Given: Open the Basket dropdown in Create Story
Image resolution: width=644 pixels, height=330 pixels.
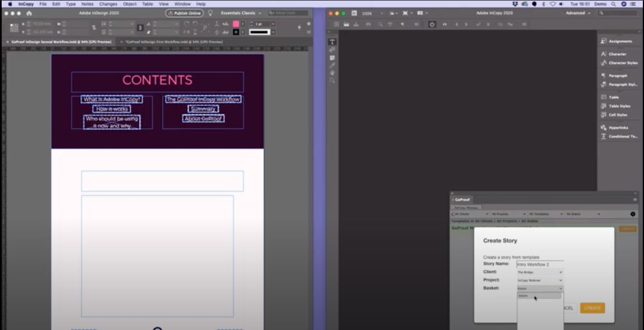Looking at the screenshot, I should tap(540, 288).
